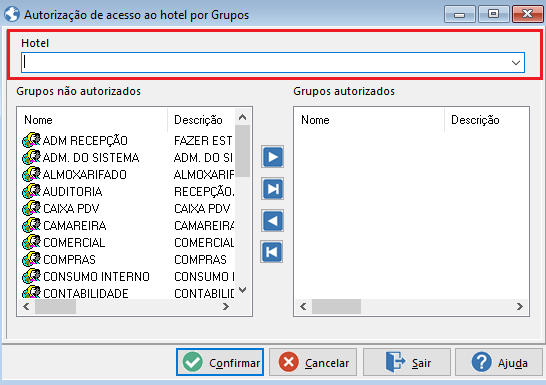Click the CAIXA PDV group icon
This screenshot has width=546, height=385.
[x=31, y=209]
